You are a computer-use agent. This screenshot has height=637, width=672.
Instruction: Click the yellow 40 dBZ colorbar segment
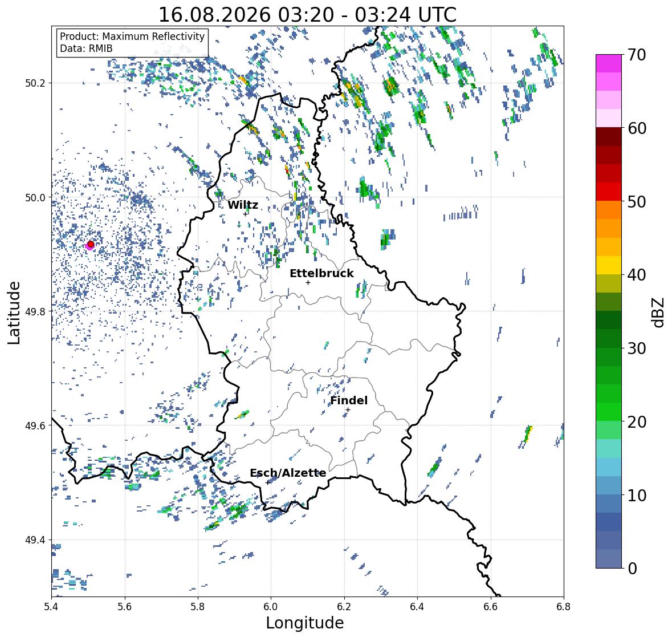(609, 265)
